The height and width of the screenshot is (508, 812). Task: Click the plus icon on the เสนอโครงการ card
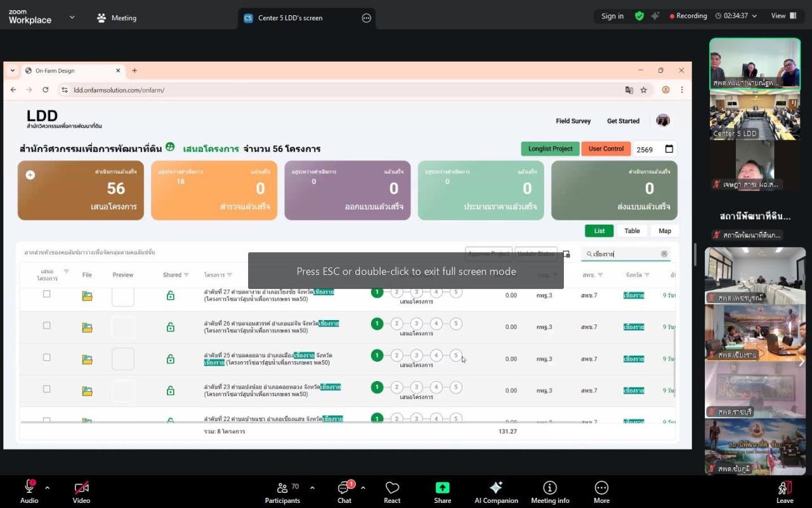click(x=30, y=175)
